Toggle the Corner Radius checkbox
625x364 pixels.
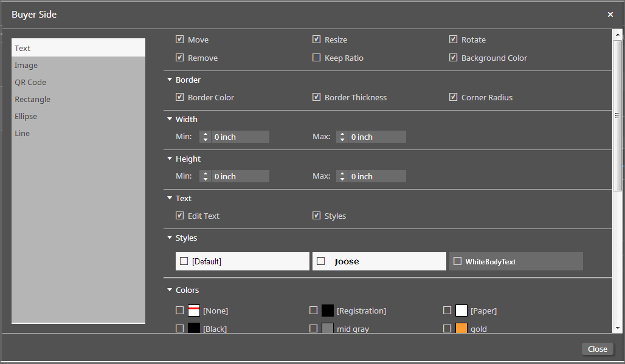454,97
